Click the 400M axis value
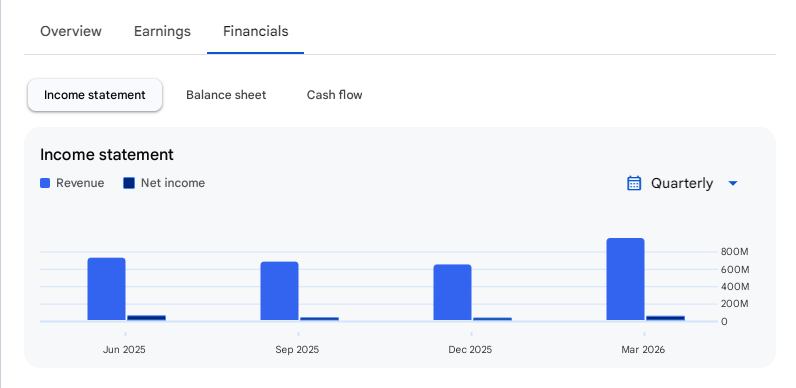Image resolution: width=796 pixels, height=388 pixels. (x=735, y=287)
